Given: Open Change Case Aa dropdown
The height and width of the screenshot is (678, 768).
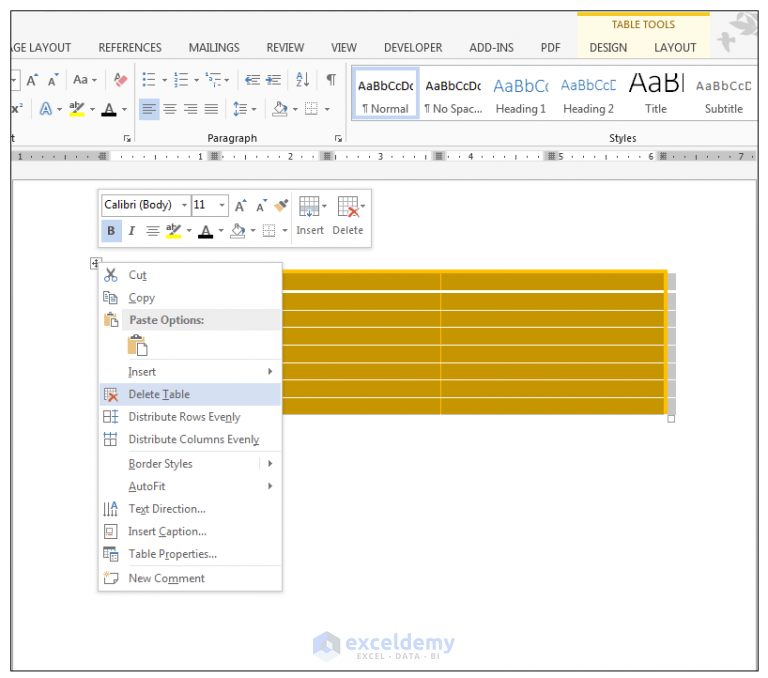Looking at the screenshot, I should (x=85, y=80).
